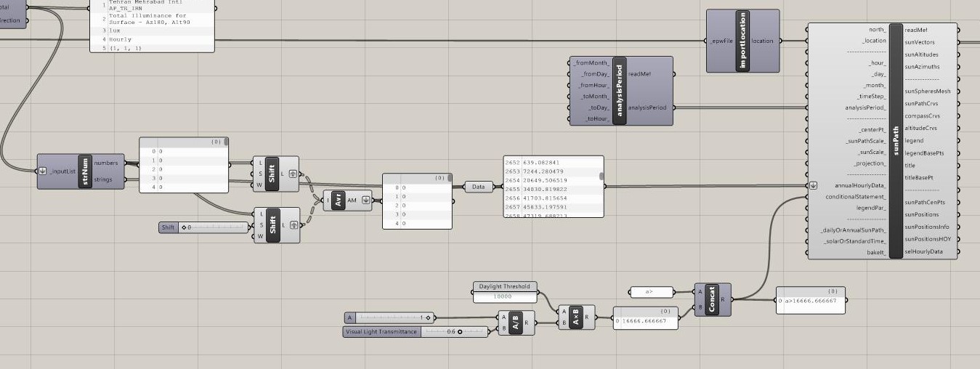The width and height of the screenshot is (980, 369).
Task: Click the 'Hourly' row in top-left panel
Action: (152, 39)
